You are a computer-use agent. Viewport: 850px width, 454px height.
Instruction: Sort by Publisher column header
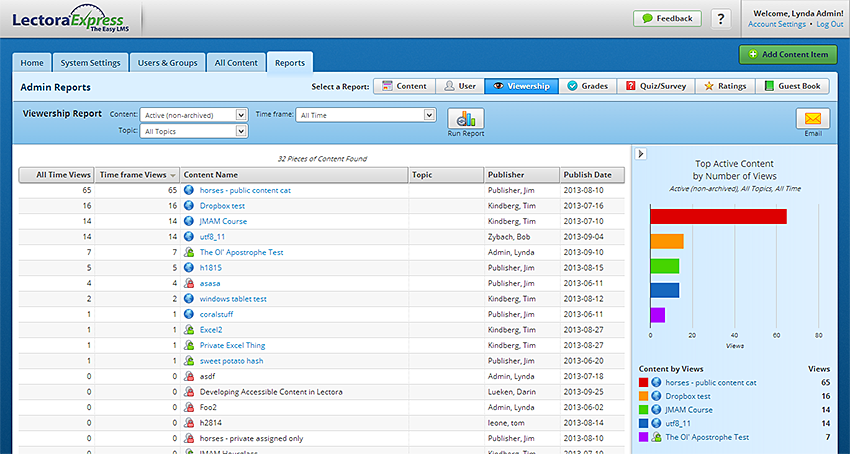(522, 175)
